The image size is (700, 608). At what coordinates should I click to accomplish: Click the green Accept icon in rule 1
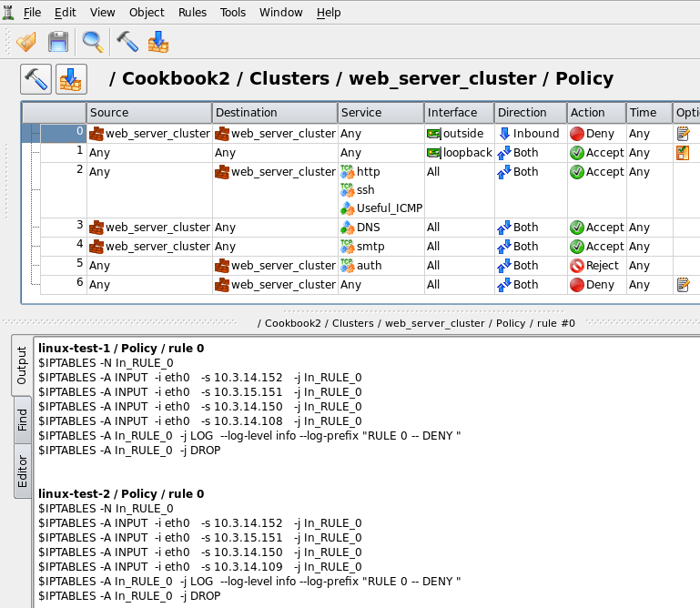coord(577,153)
